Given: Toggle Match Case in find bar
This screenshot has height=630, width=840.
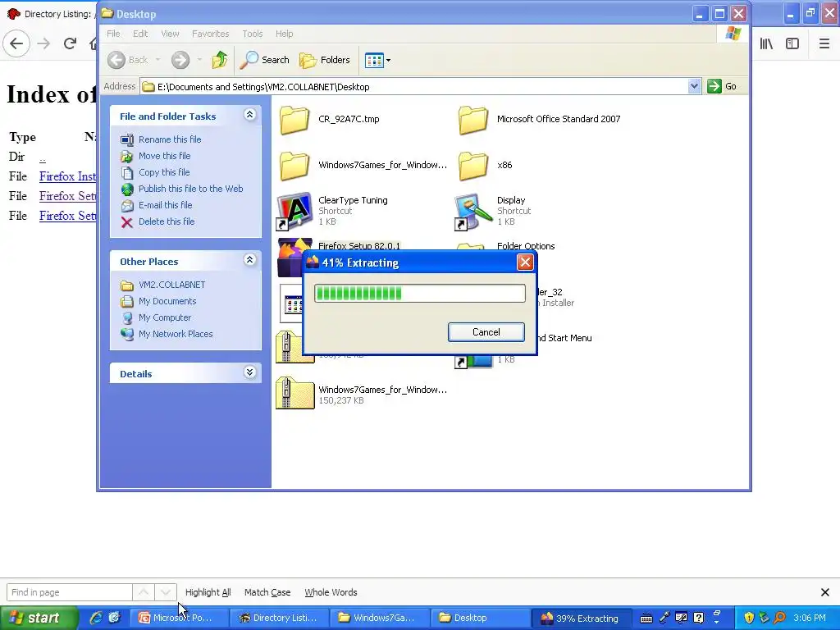Looking at the screenshot, I should click(267, 592).
